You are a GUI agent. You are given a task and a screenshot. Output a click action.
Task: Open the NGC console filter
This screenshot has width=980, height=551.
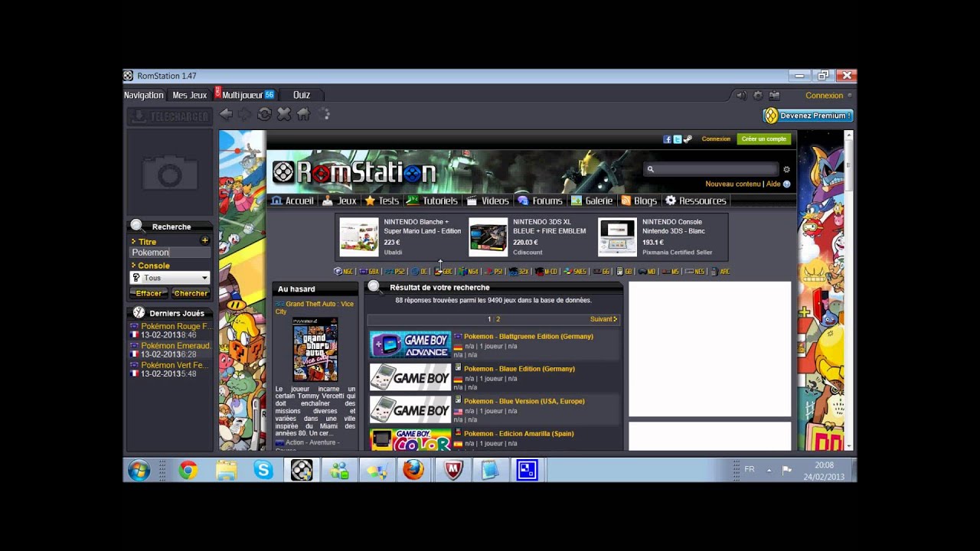(343, 272)
